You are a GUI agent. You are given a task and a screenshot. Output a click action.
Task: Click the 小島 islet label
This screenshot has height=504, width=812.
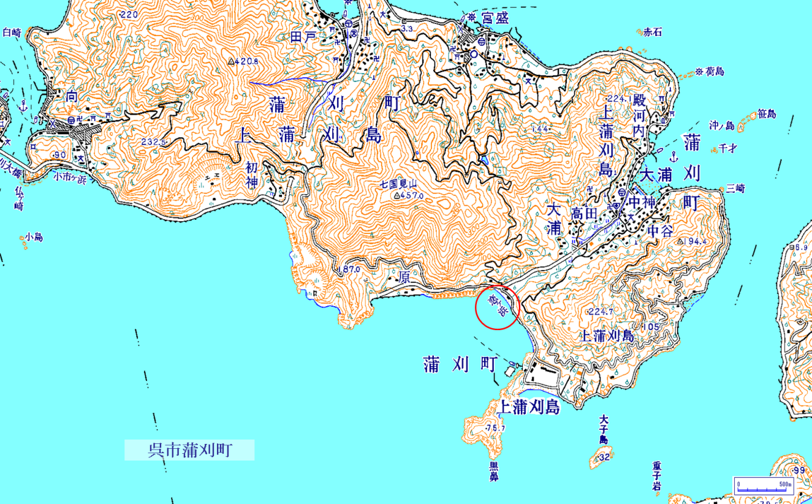click(34, 237)
